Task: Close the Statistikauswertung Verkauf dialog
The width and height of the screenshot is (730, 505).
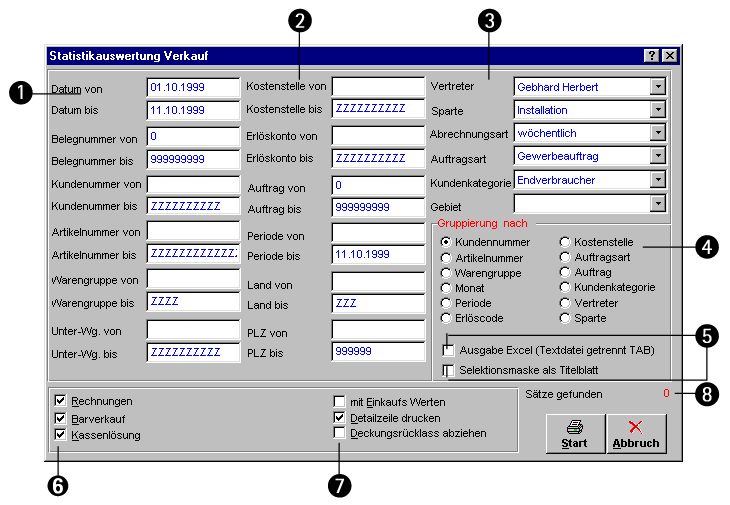Action: (669, 56)
